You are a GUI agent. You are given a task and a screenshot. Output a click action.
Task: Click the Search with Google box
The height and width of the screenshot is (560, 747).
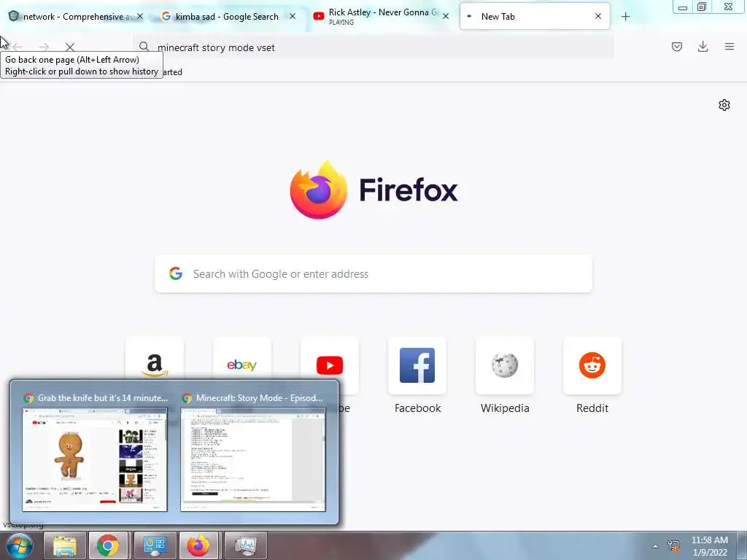point(373,274)
